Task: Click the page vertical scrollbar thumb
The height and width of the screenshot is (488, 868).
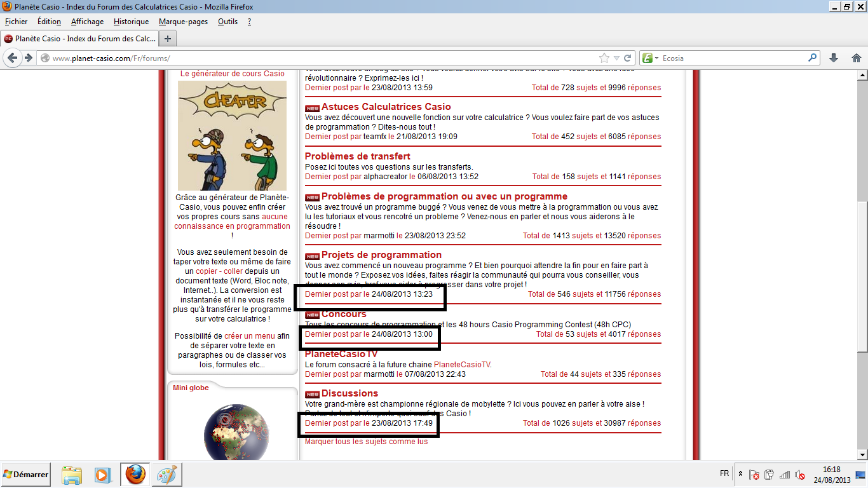Action: pos(862,276)
